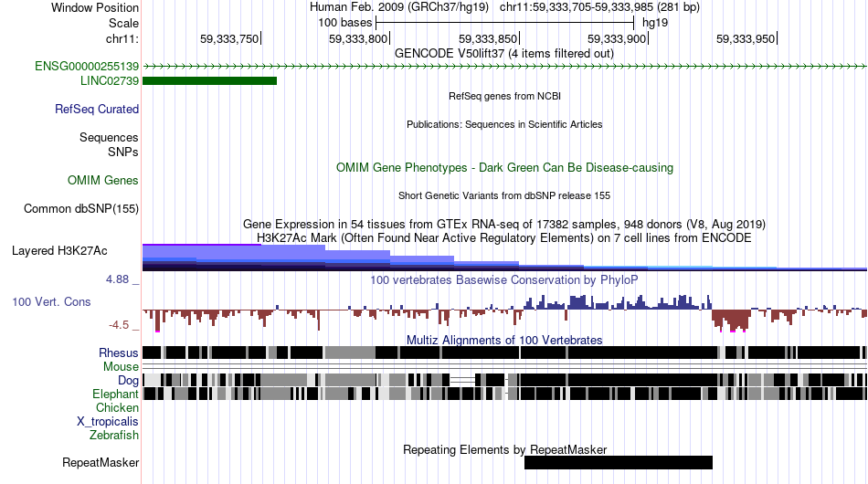This screenshot has width=868, height=484.
Task: Click the ENSG00000255139 gene label
Action: (87, 67)
